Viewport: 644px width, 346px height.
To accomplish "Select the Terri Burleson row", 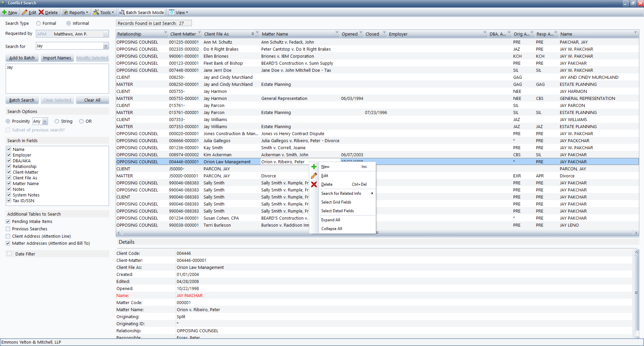I will [x=377, y=225].
